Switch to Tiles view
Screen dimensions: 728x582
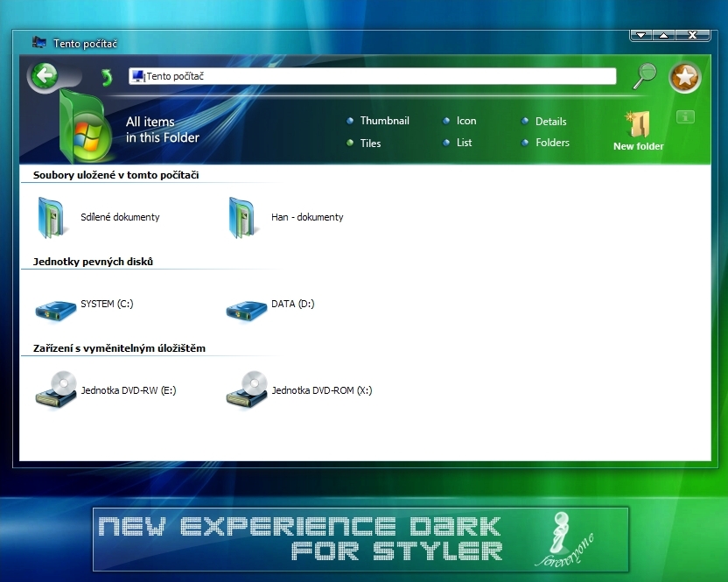coord(364,143)
